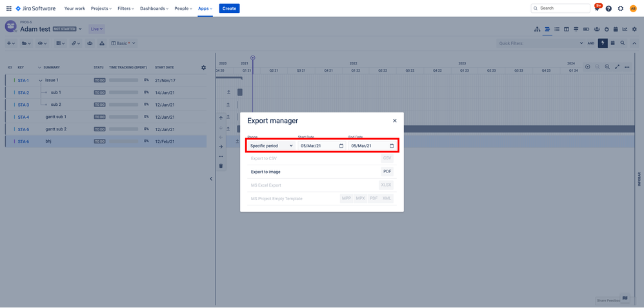Switch to the hierarchy tree module icon
Screen dimensions: 644x308
[537, 29]
